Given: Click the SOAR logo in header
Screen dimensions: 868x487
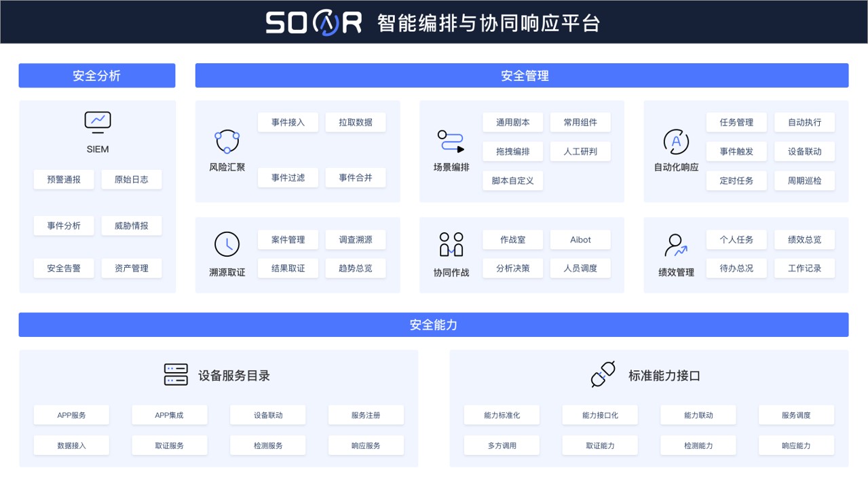Looking at the screenshot, I should pos(314,22).
